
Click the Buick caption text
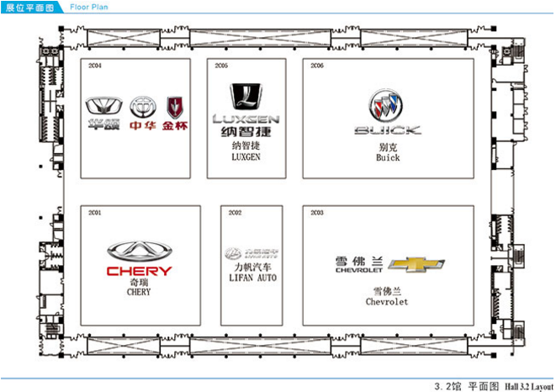388,157
